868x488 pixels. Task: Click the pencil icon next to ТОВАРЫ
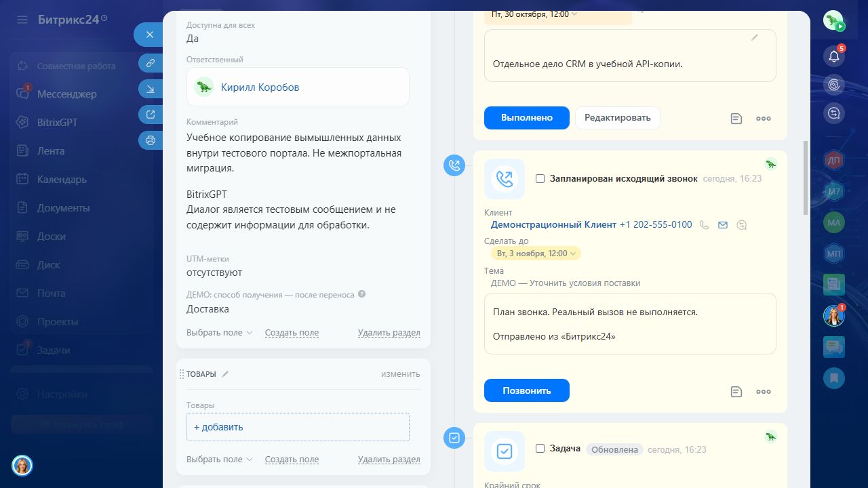tap(226, 373)
